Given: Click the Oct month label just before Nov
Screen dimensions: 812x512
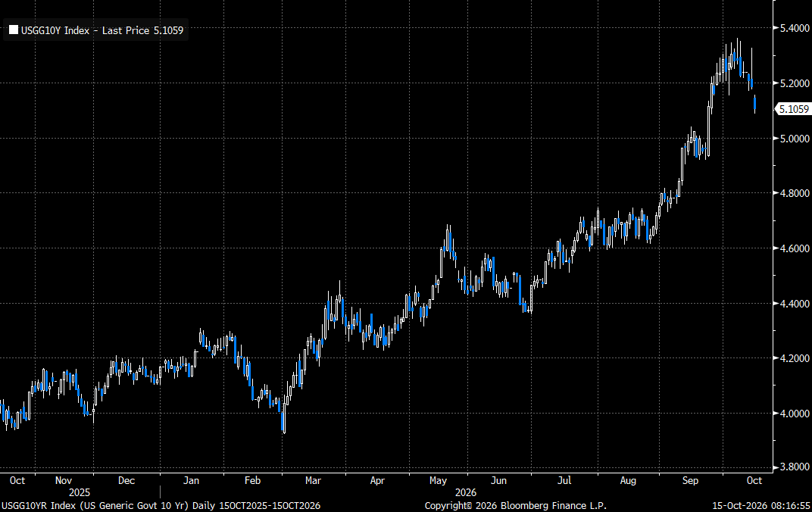Looking at the screenshot, I should tap(17, 480).
